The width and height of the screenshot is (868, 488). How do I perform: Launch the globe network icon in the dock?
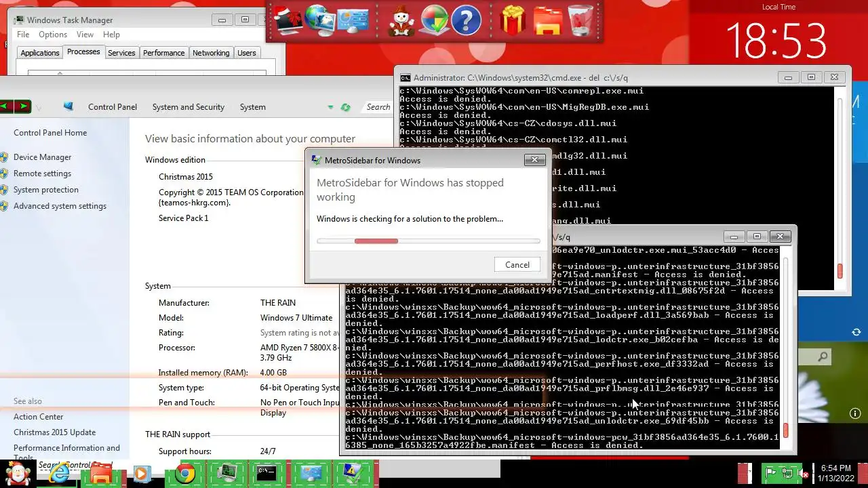click(x=319, y=19)
